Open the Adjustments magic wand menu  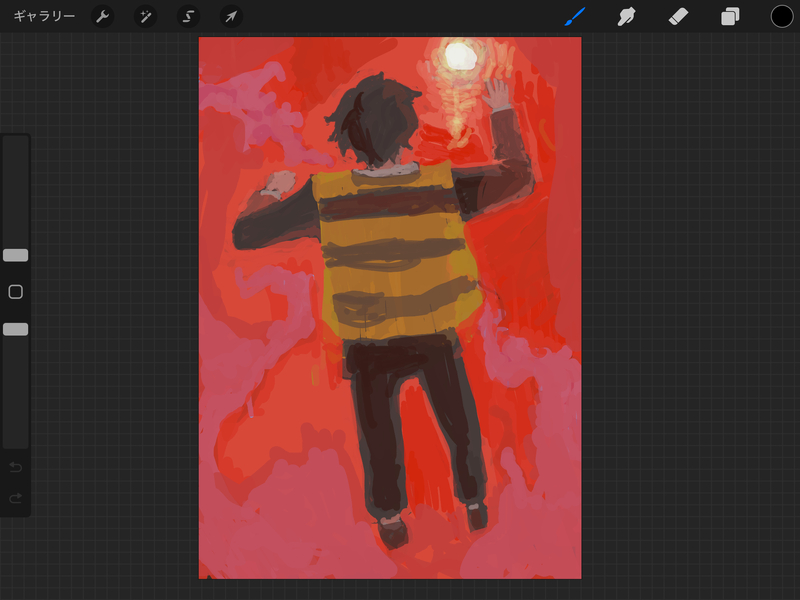point(145,17)
